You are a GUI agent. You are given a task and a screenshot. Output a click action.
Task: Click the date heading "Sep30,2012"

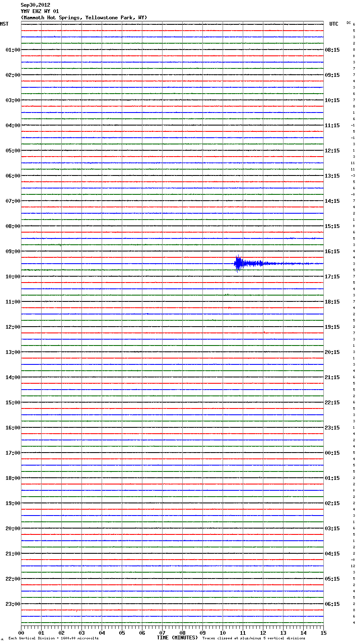(x=35, y=5)
